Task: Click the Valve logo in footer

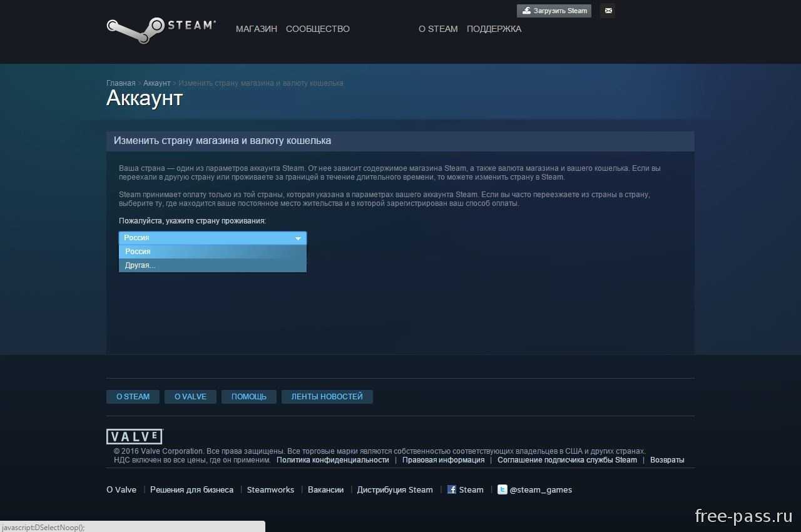Action: (x=135, y=437)
